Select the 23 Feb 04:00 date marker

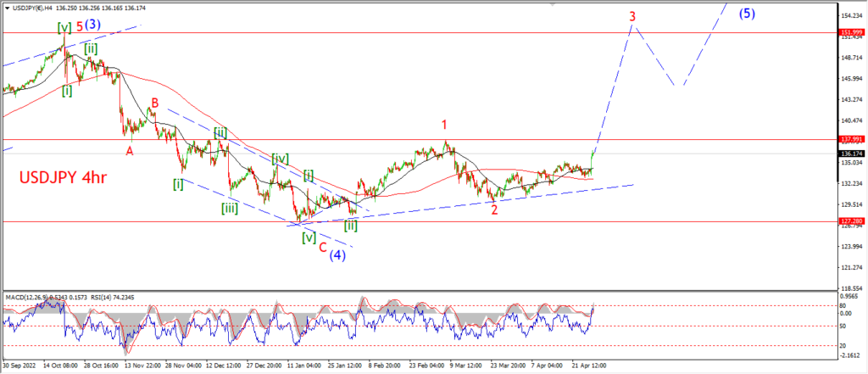click(427, 366)
